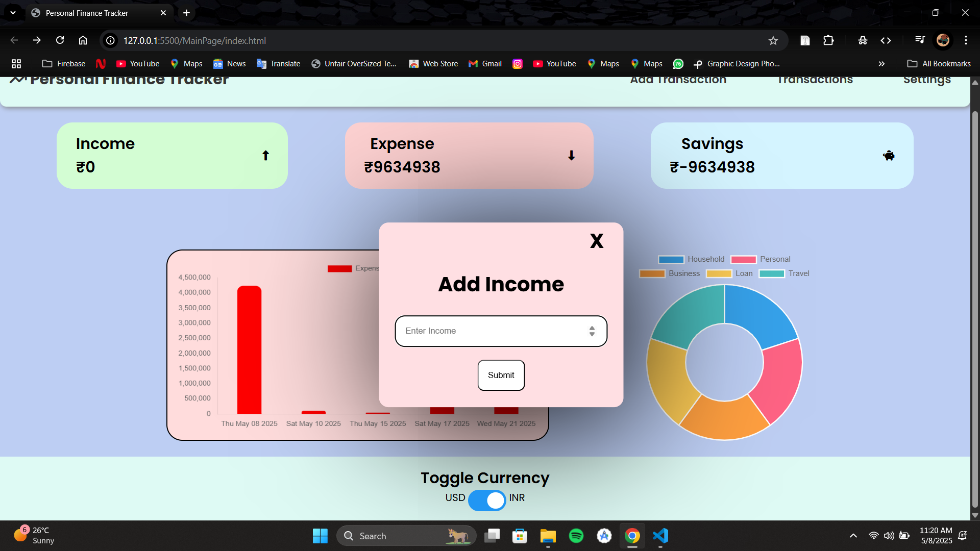
Task: Open the Instagram bookmark icon
Action: [517, 64]
